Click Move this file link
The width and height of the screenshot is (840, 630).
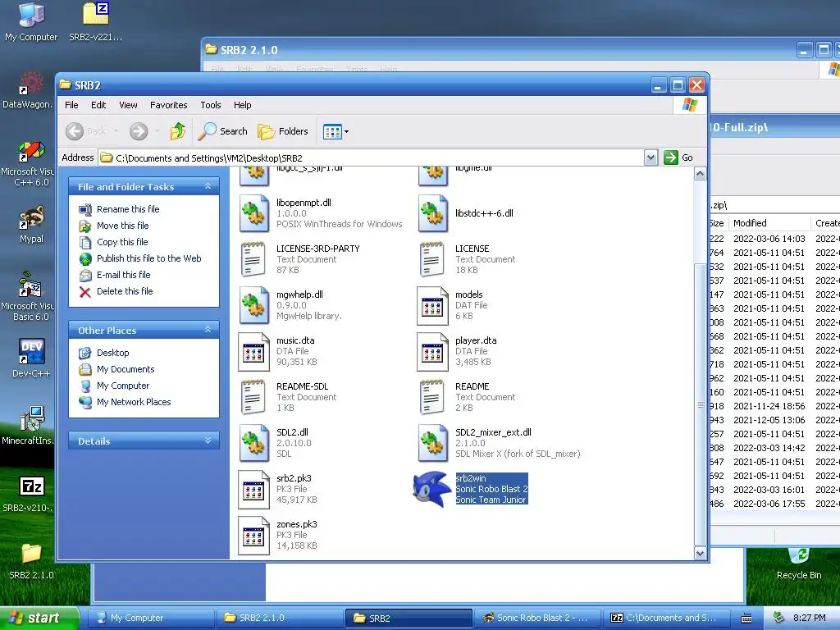(123, 226)
